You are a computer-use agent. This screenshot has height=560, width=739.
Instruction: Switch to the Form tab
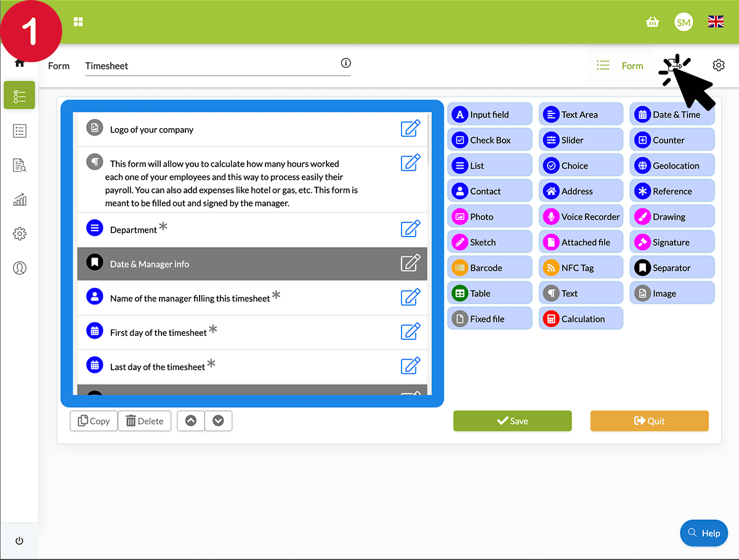click(620, 66)
